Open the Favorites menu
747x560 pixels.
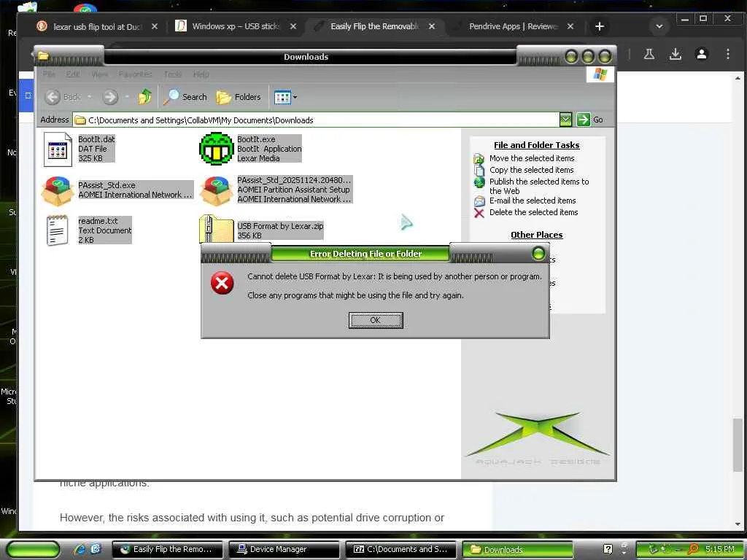tap(135, 74)
